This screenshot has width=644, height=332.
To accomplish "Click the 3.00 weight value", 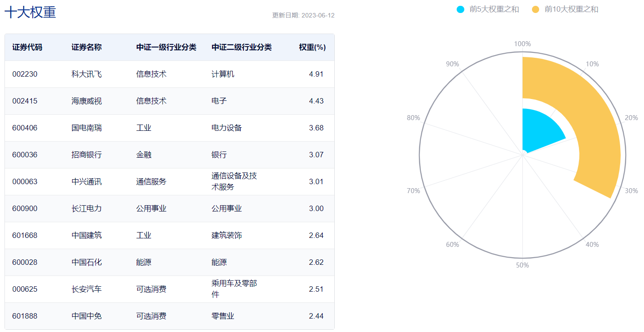I will pos(316,208).
